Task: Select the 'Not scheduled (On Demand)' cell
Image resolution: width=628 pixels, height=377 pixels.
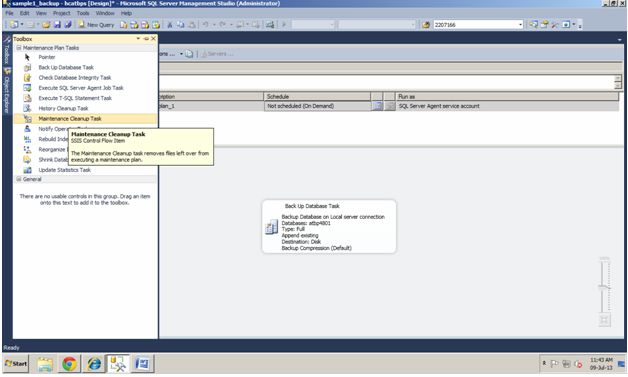Action: [317, 106]
